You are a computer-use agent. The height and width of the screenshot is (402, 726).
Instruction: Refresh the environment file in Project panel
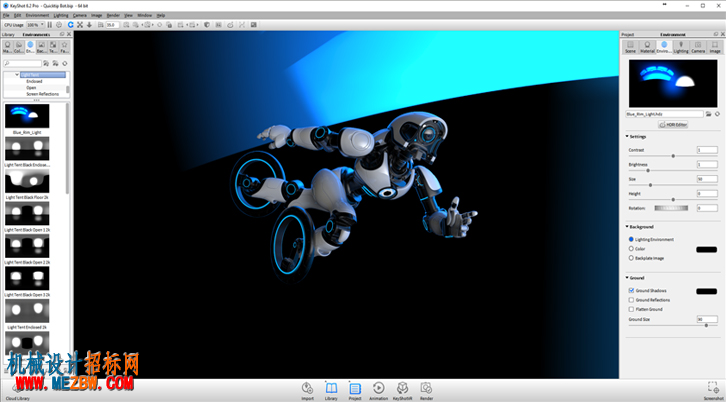(717, 114)
